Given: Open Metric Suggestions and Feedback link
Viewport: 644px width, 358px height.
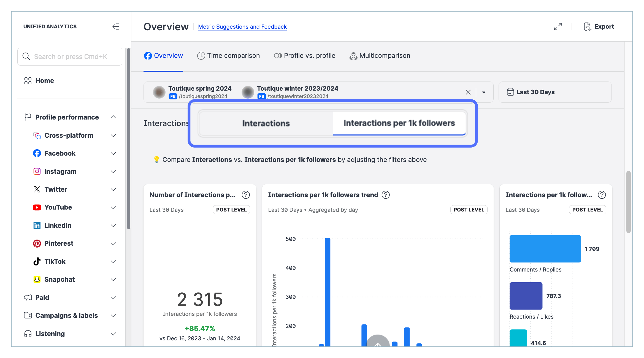Looking at the screenshot, I should 242,27.
